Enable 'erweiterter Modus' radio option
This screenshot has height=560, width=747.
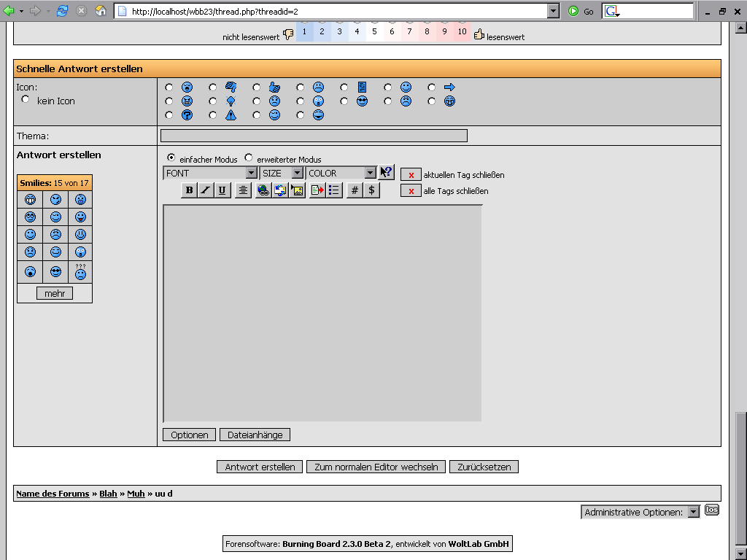pyautogui.click(x=249, y=157)
